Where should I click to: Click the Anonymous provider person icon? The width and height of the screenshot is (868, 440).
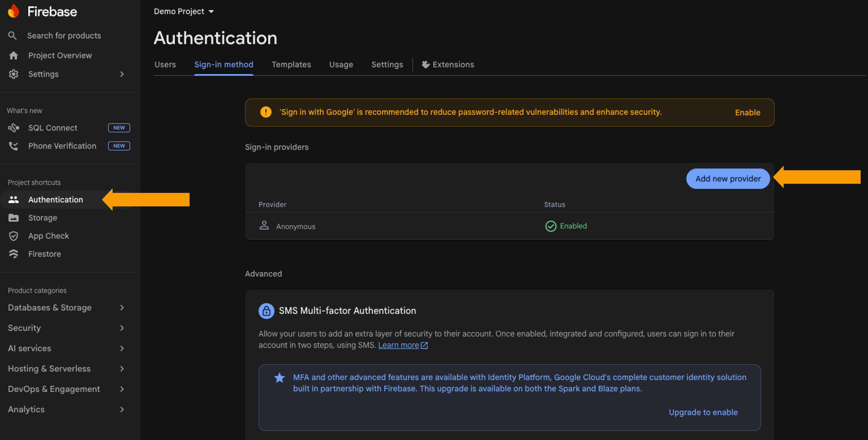click(x=264, y=225)
